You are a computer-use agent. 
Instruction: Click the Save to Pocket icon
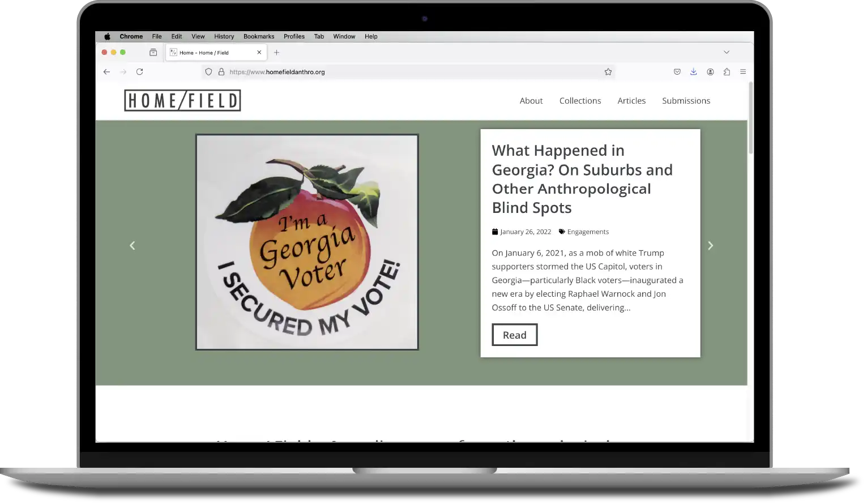[677, 72]
